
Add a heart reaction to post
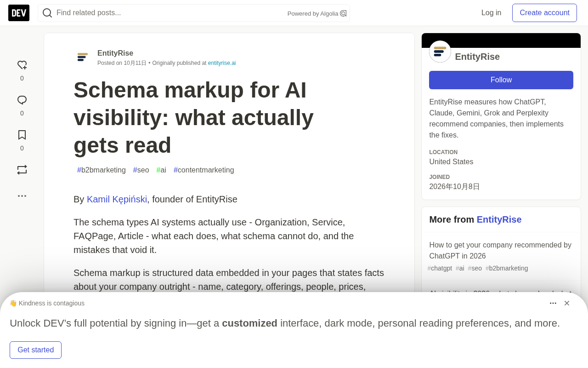click(x=22, y=65)
